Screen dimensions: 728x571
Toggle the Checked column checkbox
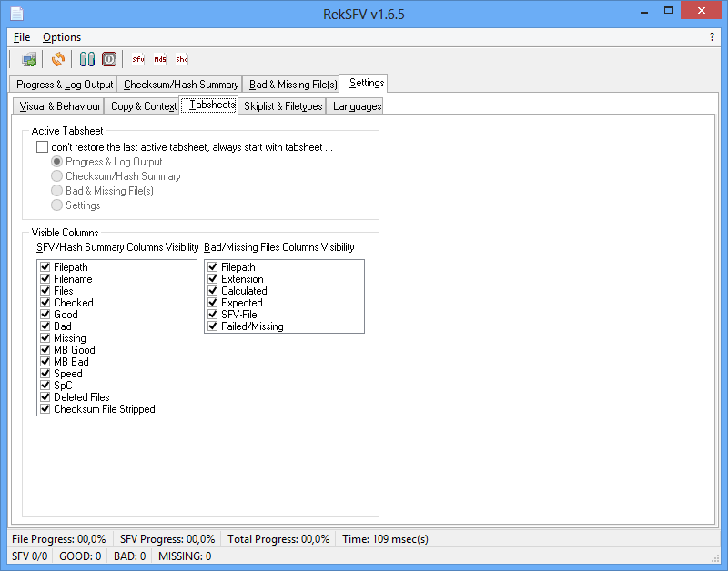[45, 303]
